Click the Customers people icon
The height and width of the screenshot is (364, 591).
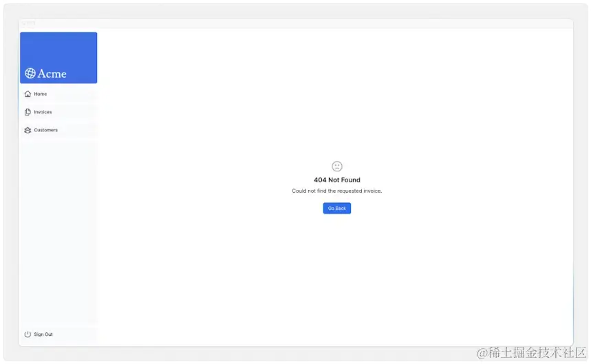tap(28, 130)
